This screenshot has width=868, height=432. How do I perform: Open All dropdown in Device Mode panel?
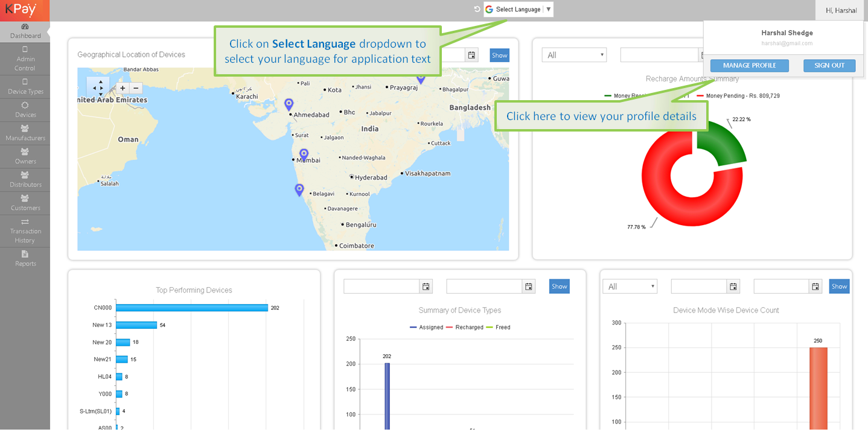coord(630,287)
